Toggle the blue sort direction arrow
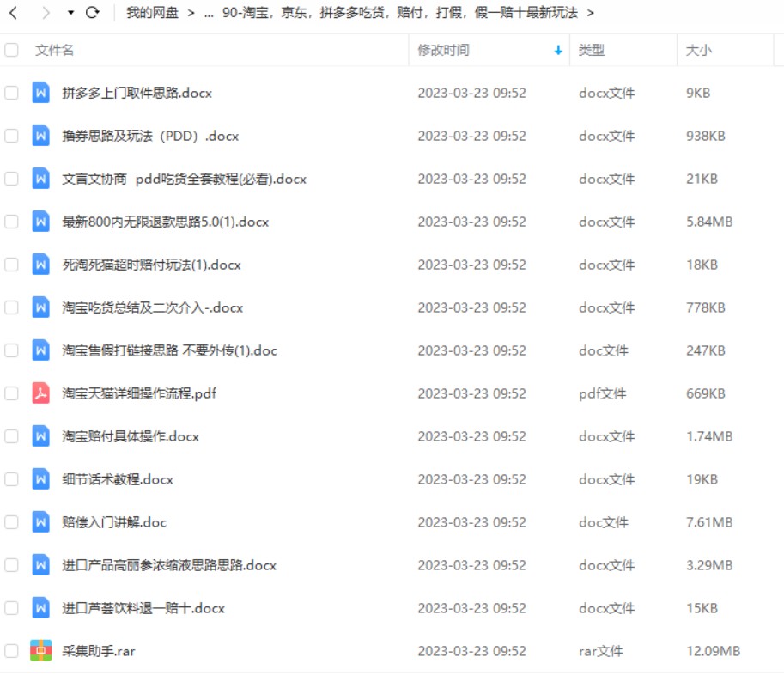This screenshot has height=694, width=784. pos(558,50)
